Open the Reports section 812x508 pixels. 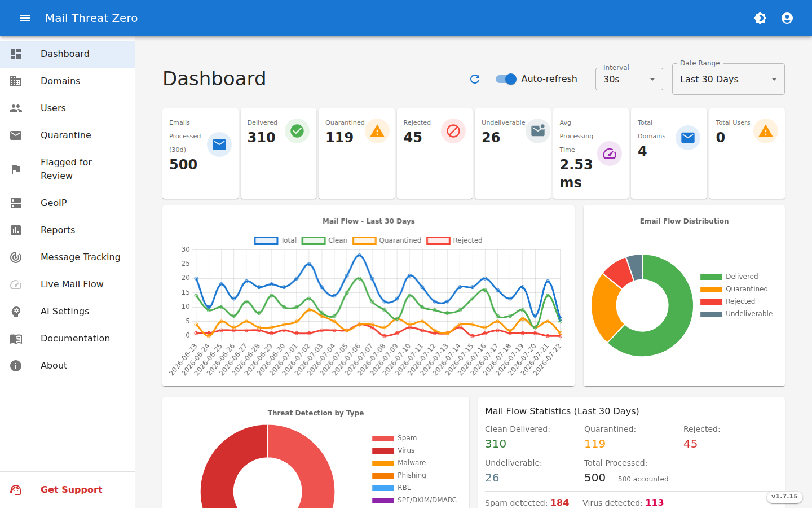(x=68, y=230)
